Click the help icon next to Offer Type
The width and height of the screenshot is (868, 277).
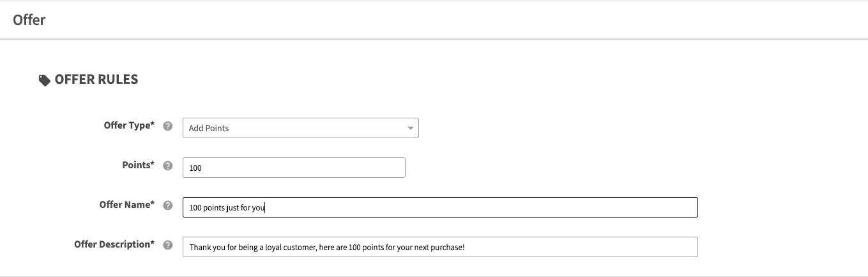click(168, 126)
